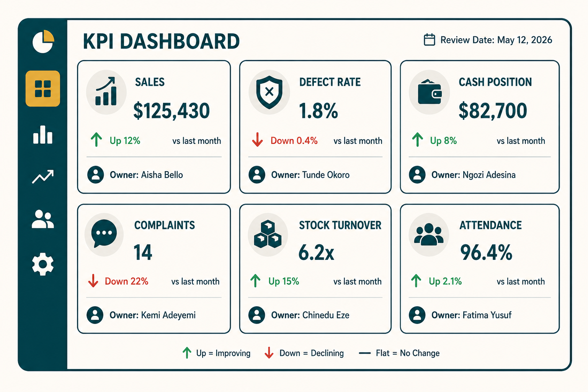Click Owner: Aisha Bello text

coord(146,175)
